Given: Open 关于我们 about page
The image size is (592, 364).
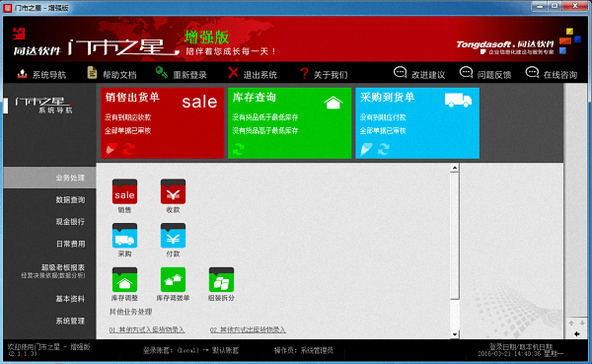Looking at the screenshot, I should (324, 74).
